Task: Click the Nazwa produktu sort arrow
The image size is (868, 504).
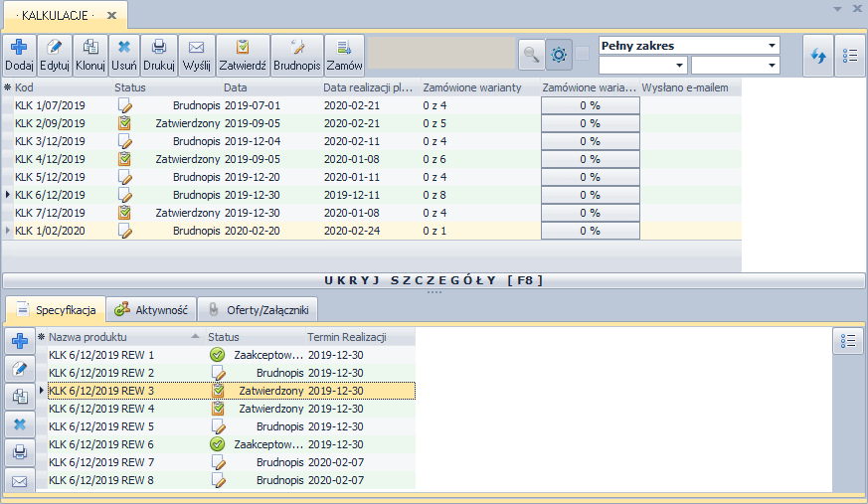Action: 195,336
